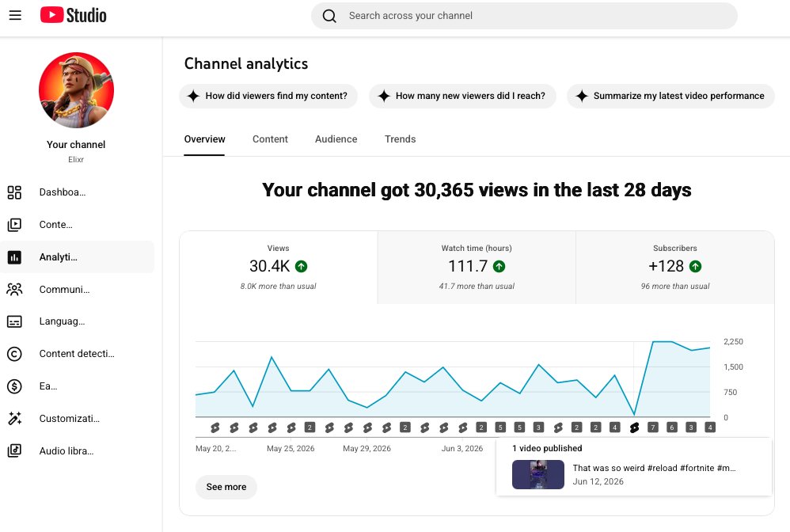Viewport: 790px width, 532px height.
Task: Click the '1,500' y-axis value
Action: point(734,367)
